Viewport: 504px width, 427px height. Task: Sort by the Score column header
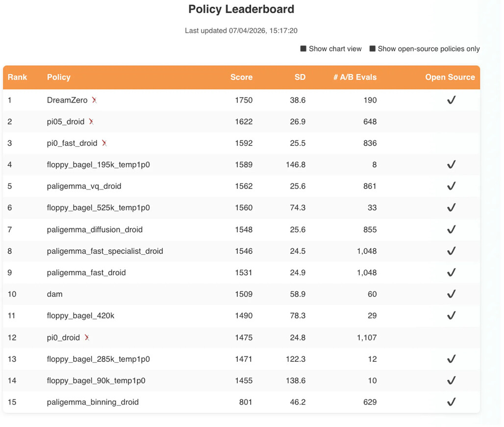[x=241, y=77]
